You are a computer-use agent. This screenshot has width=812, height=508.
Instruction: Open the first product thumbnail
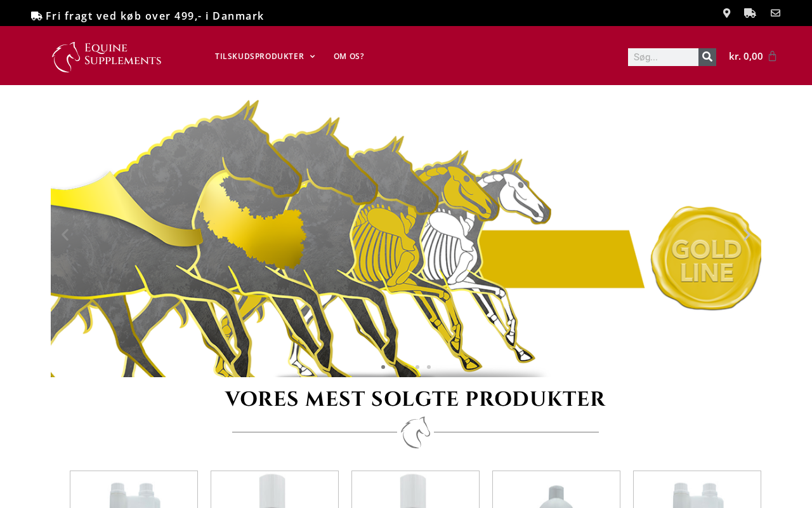point(134,490)
